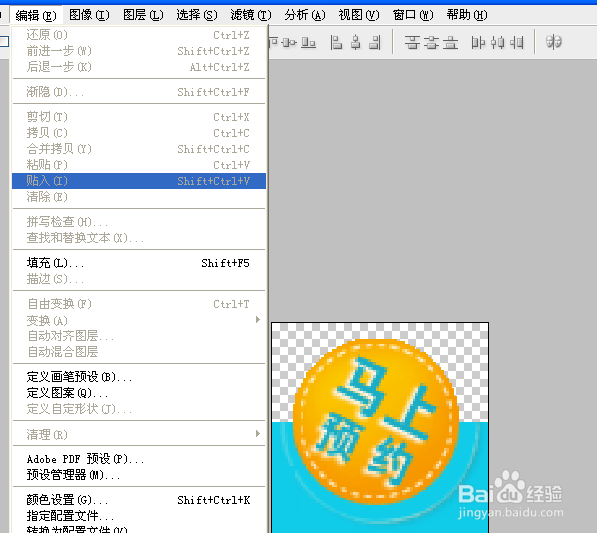
Task: Choose 还原(O) undo entry
Action: [x=139, y=35]
